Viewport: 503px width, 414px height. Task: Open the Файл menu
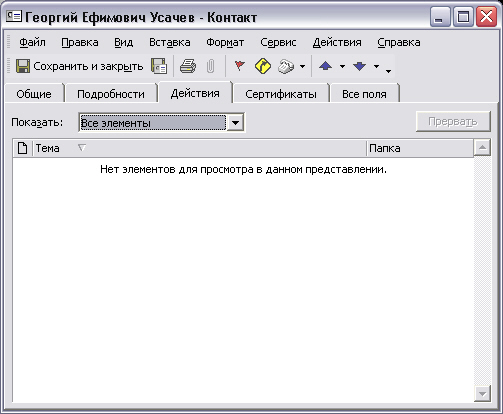pyautogui.click(x=32, y=42)
